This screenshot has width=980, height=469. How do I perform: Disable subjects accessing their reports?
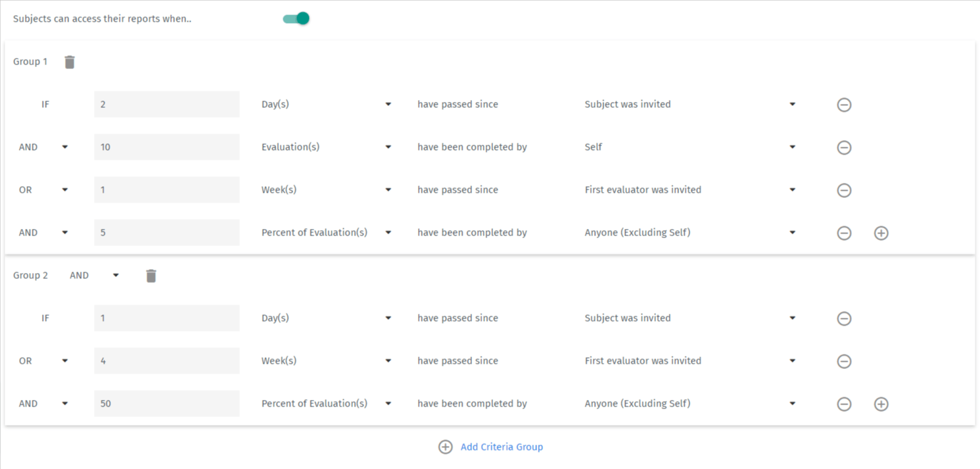pos(295,18)
